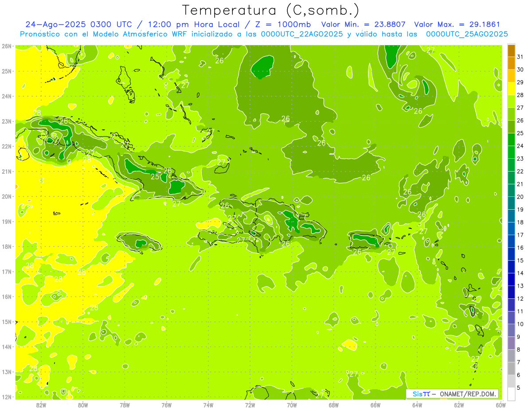
Task: Click the 12N latitude axis label
Action: [6, 397]
